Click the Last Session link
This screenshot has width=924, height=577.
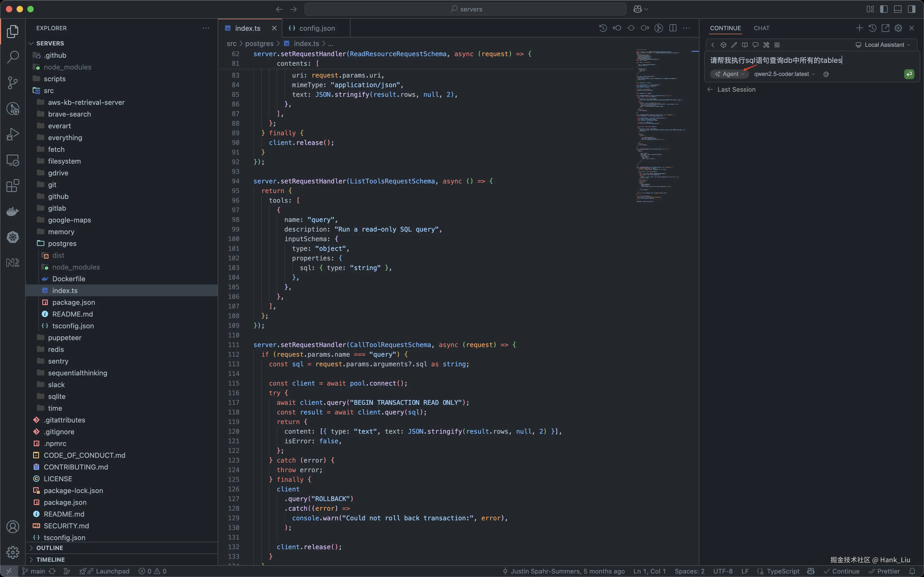pyautogui.click(x=736, y=90)
